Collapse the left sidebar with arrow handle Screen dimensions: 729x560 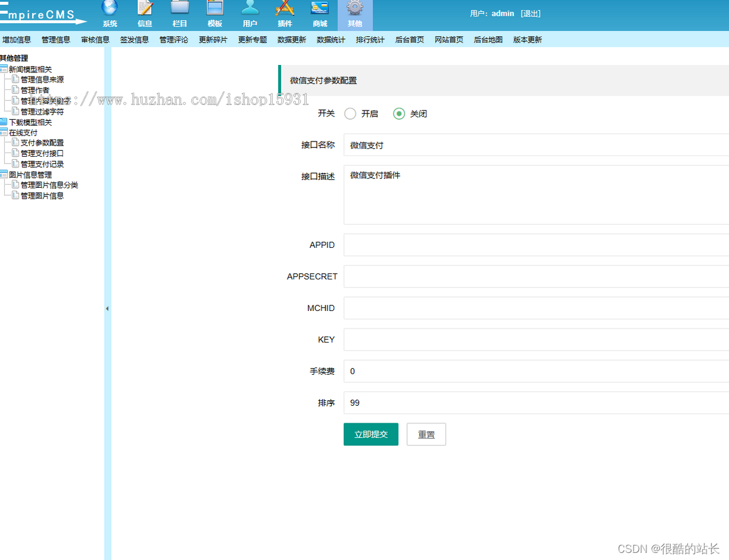pos(108,309)
